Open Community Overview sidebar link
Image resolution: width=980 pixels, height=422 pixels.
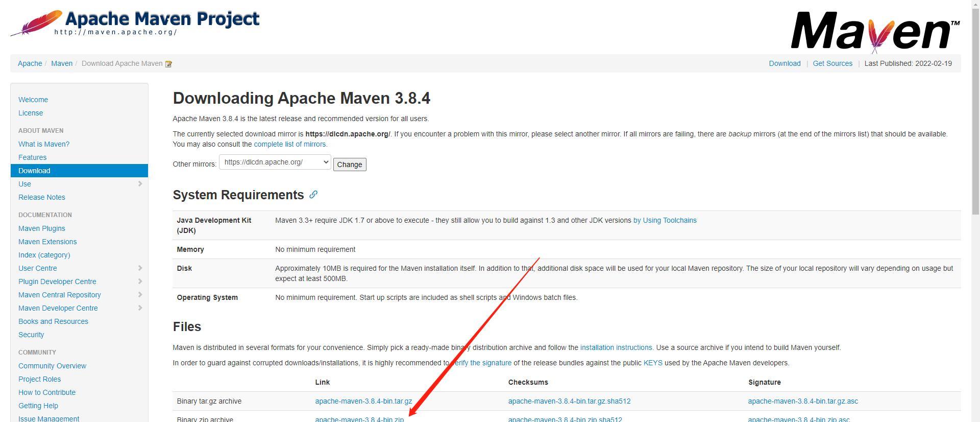[52, 366]
